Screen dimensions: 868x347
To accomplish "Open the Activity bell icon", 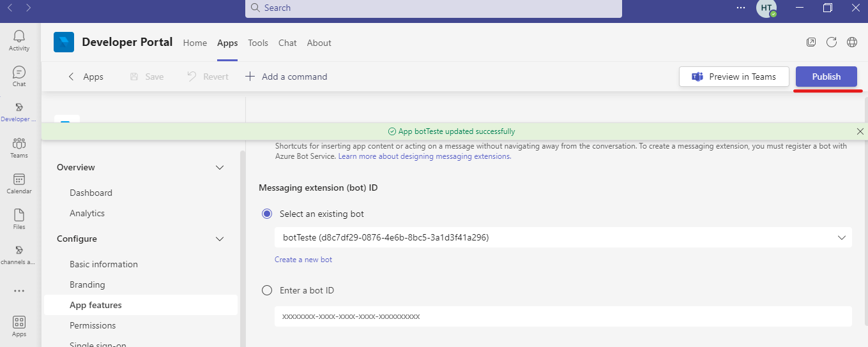I will pyautogui.click(x=19, y=40).
